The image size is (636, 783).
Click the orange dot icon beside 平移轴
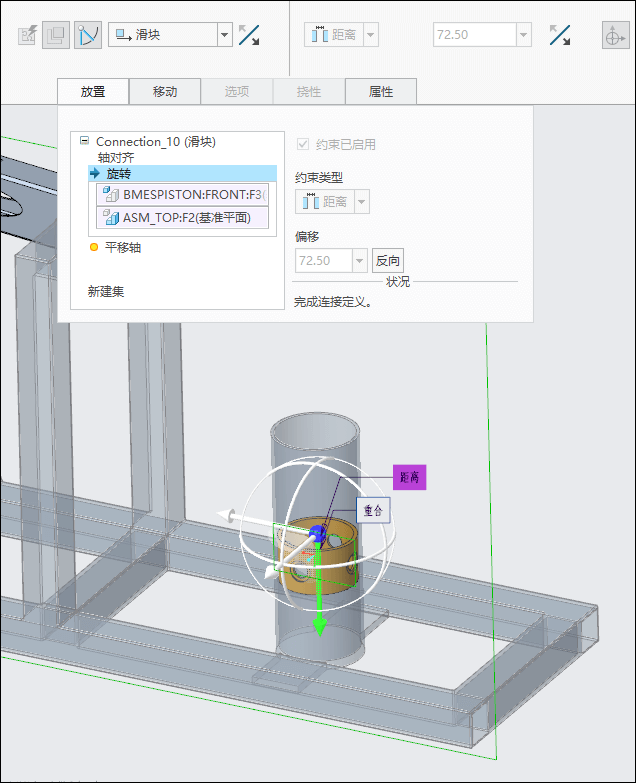(93, 247)
